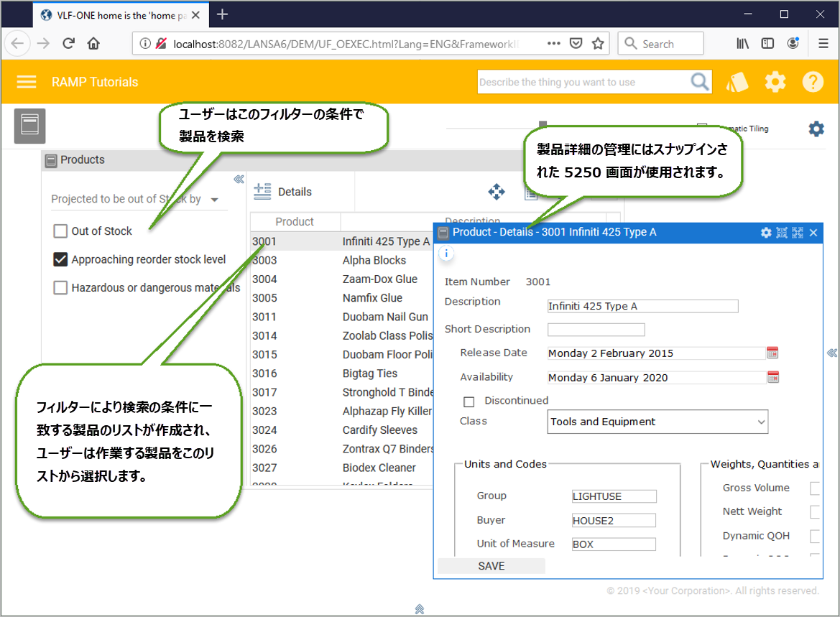Screen dimensions: 840x617
Task: Untick Approaching reorder stock level
Action: click(x=60, y=259)
